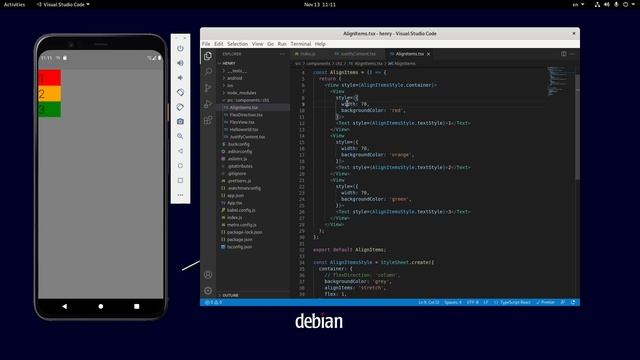The width and height of the screenshot is (640, 360).
Task: Expand the node_modules folder
Action: pos(241,93)
